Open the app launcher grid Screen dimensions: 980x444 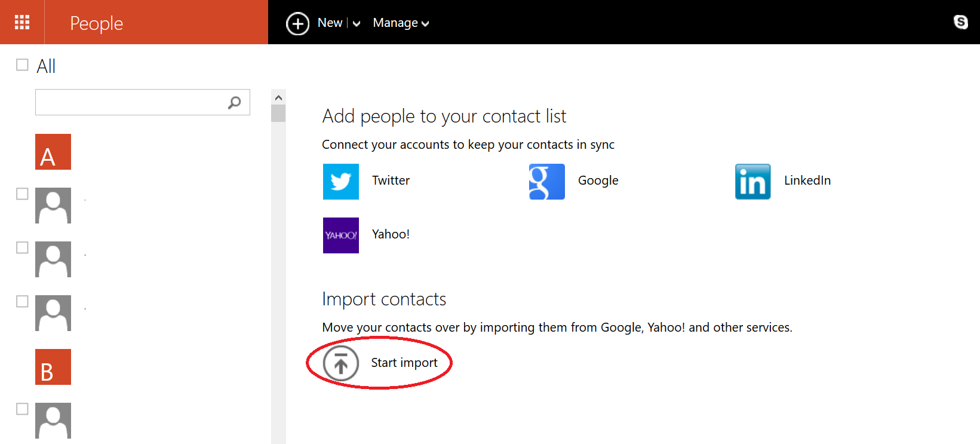(22, 22)
